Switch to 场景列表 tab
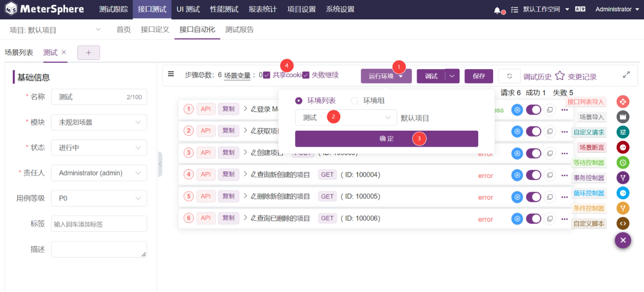This screenshot has height=292, width=644. [19, 53]
